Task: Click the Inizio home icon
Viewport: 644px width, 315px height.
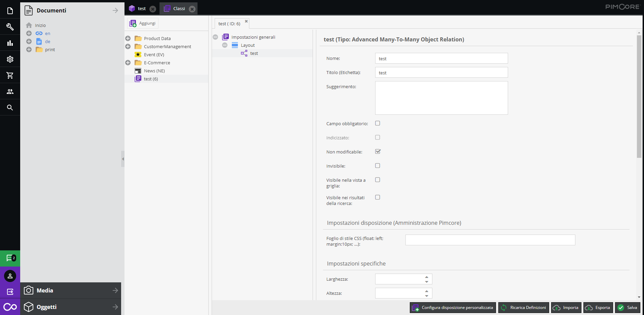Action: click(29, 25)
